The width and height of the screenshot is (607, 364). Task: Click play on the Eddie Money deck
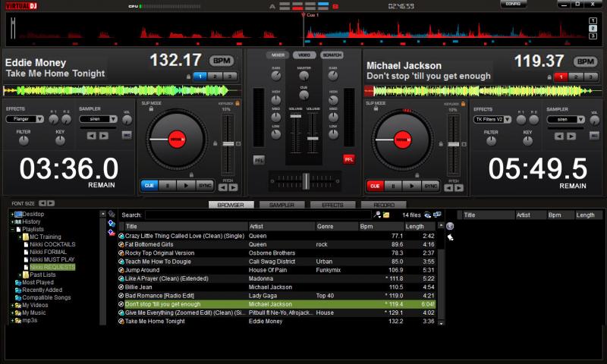point(186,186)
